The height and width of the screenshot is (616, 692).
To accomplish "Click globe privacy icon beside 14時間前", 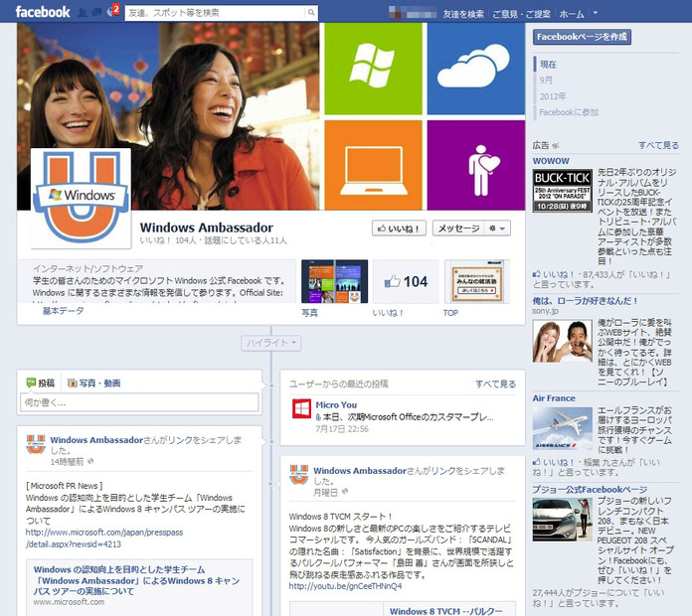I will pyautogui.click(x=90, y=461).
